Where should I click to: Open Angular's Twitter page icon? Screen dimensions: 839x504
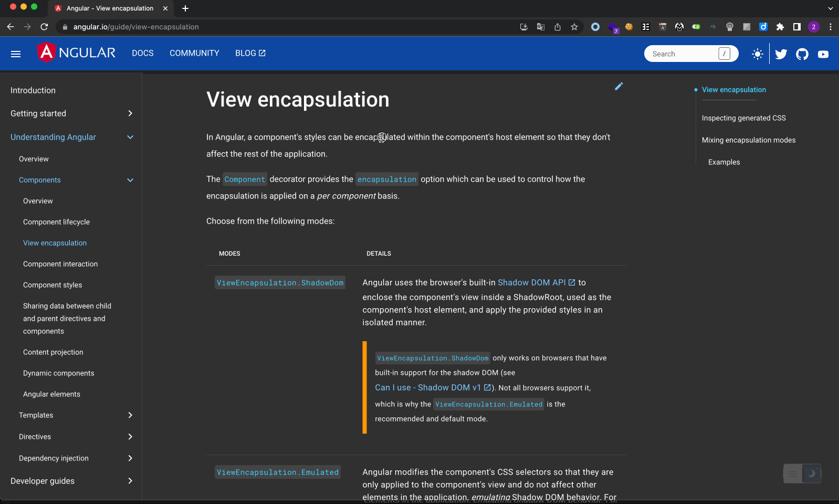pyautogui.click(x=781, y=54)
